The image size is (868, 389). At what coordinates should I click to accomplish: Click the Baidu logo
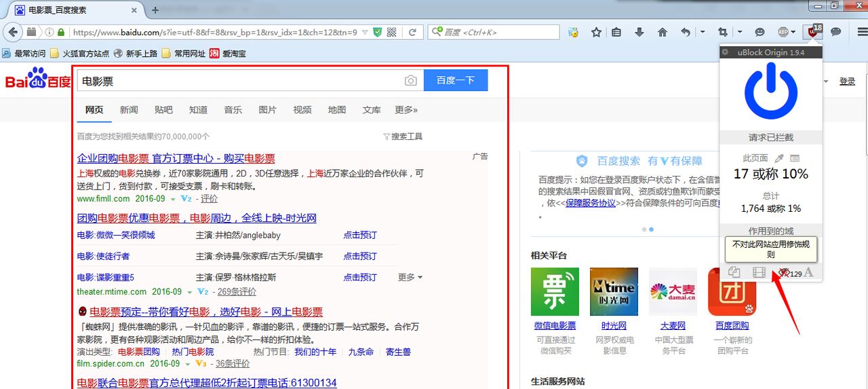38,79
